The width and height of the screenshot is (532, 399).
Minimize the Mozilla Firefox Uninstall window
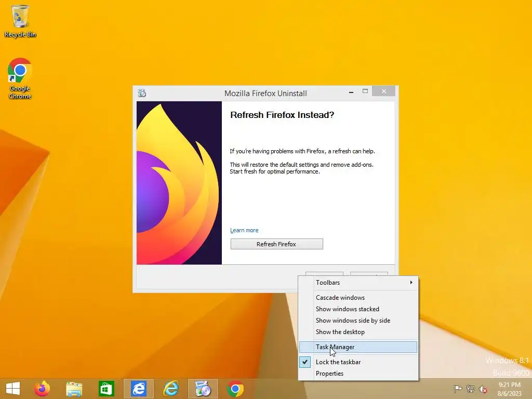351,91
